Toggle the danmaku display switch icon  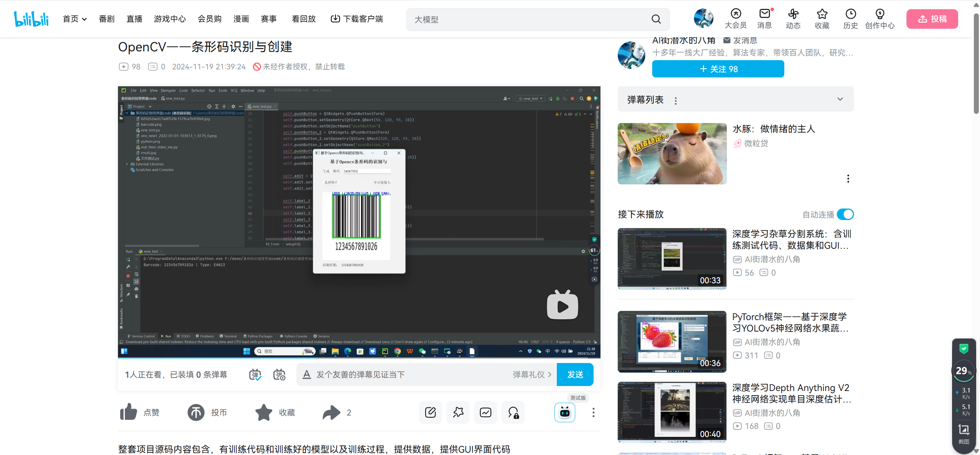tap(255, 375)
